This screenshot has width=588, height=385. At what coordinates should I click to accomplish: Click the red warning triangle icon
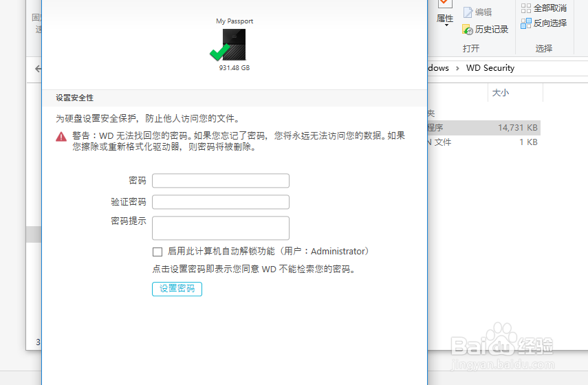61,136
